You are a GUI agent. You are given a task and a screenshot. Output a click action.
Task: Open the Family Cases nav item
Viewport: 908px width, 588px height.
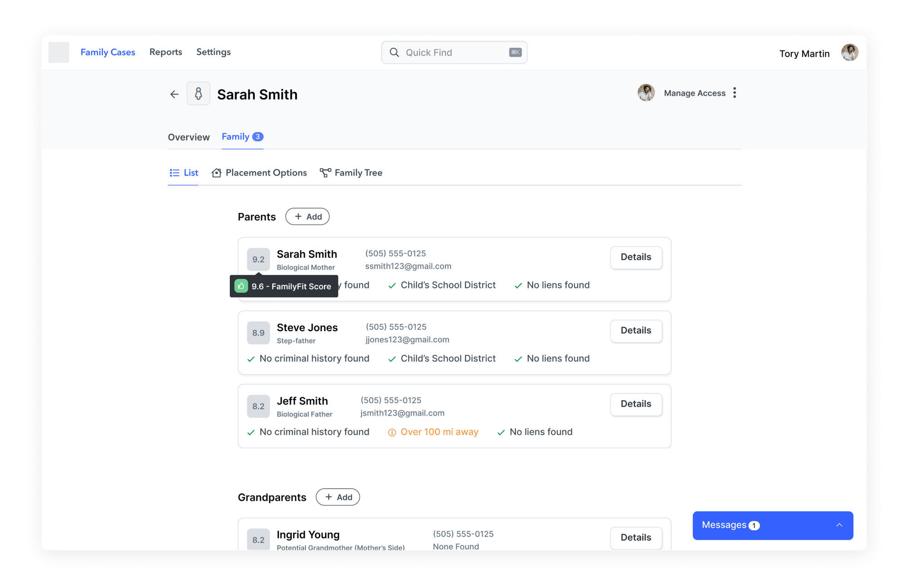pos(108,52)
